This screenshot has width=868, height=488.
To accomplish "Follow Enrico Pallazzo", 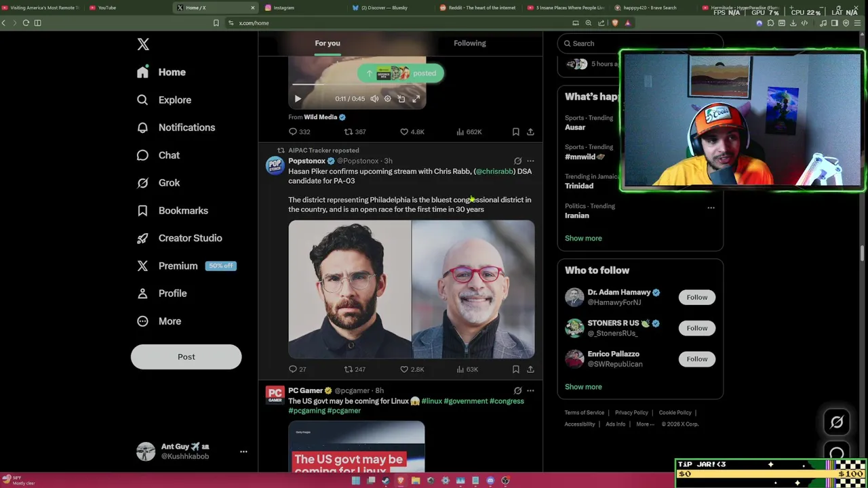I will [696, 359].
